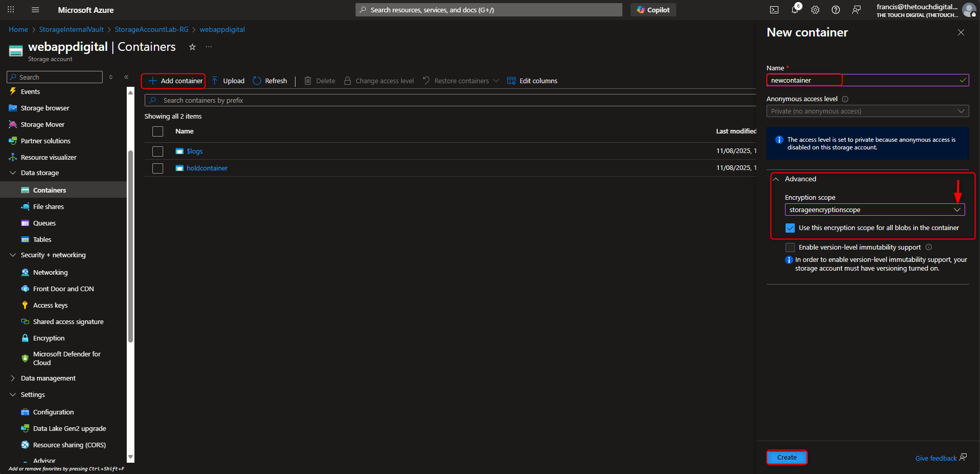The width and height of the screenshot is (980, 474).
Task: Open the Encryption settings page
Action: click(x=49, y=338)
